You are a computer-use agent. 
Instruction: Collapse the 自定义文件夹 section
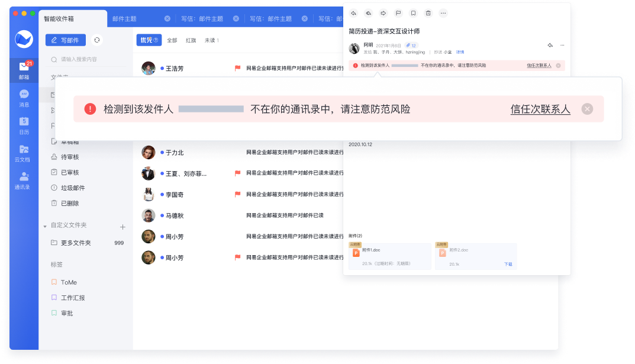tap(44, 226)
